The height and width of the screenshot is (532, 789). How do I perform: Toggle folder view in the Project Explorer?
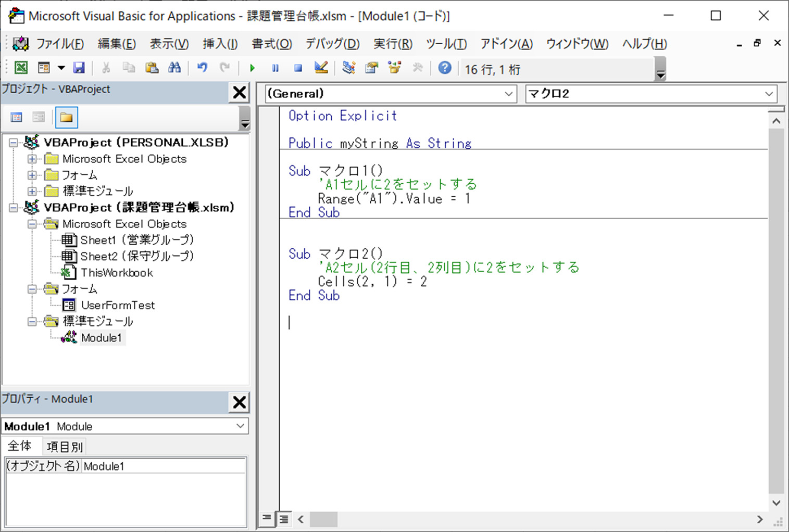(x=66, y=117)
